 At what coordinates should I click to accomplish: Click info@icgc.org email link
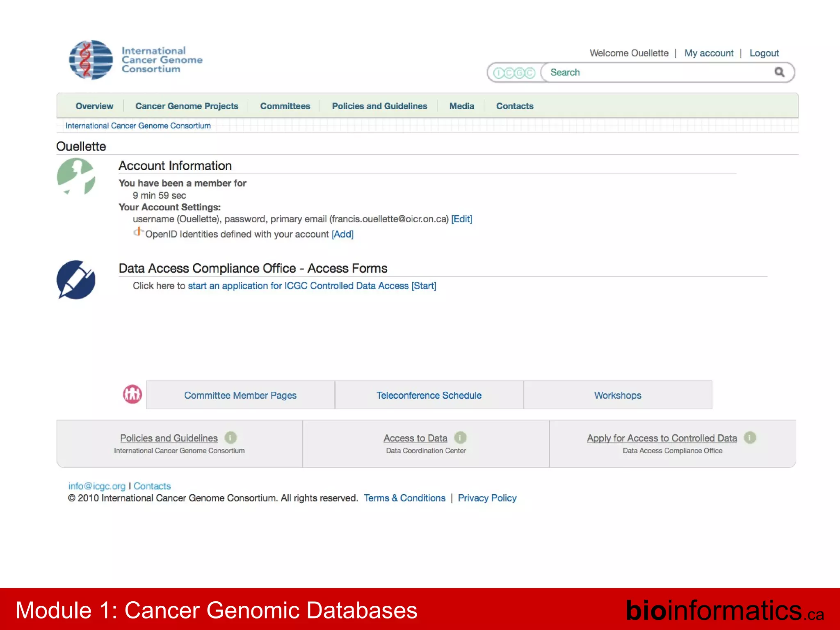click(x=97, y=486)
